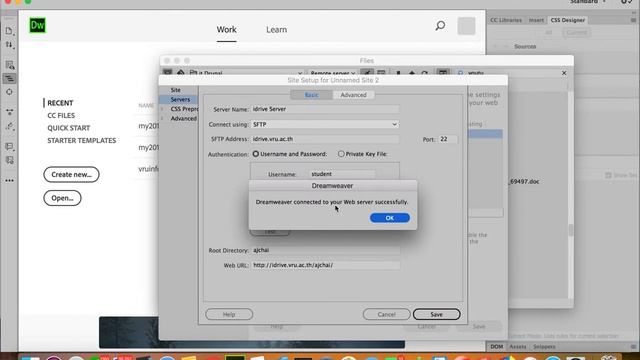Click the NAME column header
This screenshot has height=360, width=640.
pyautogui.click(x=146, y=105)
